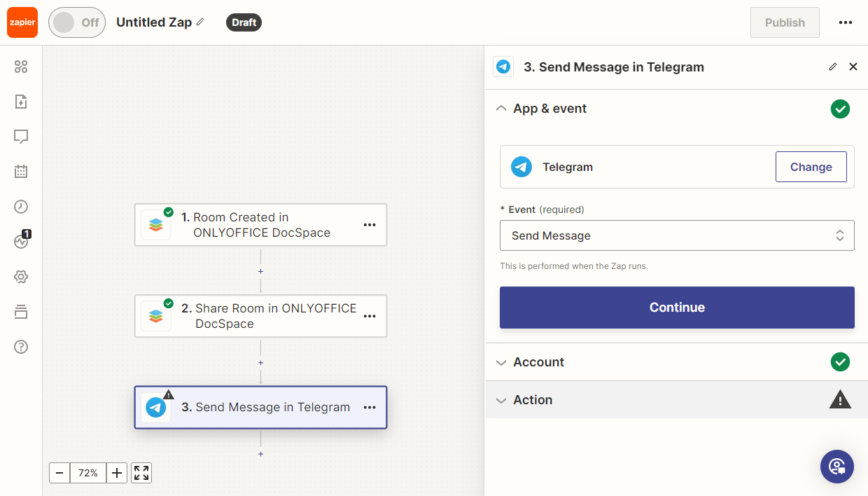
Task: Open the calendar versions icon in sidebar
Action: click(x=21, y=172)
